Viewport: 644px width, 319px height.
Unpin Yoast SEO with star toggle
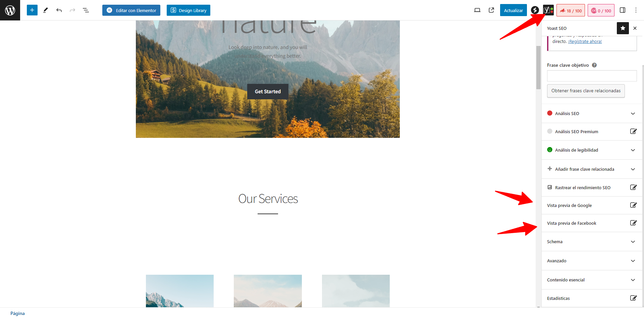click(x=623, y=28)
